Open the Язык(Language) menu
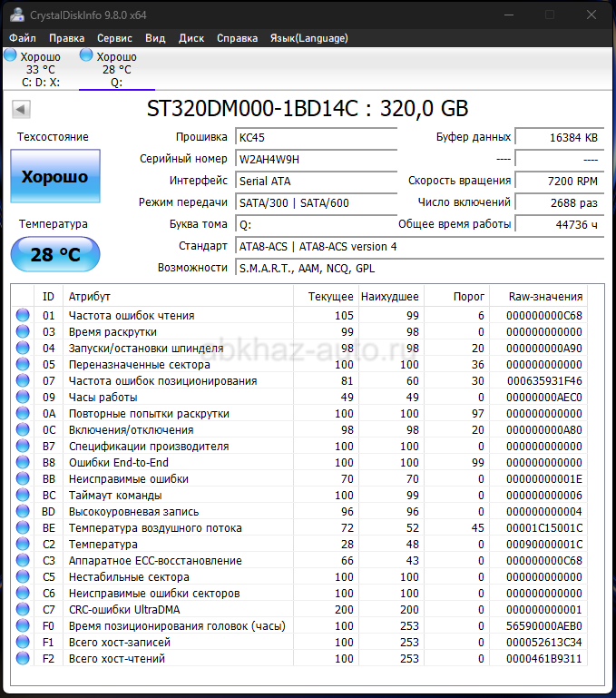 pyautogui.click(x=308, y=38)
